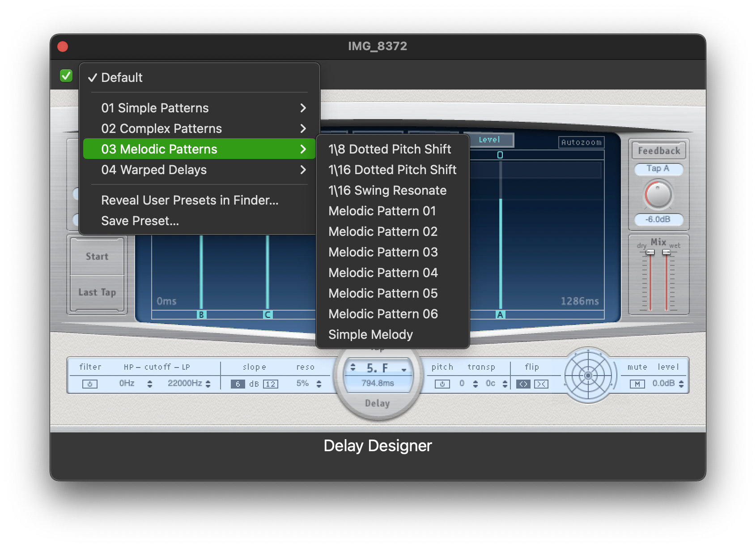Image resolution: width=756 pixels, height=547 pixels.
Task: Load Melodic Pattern 05 preset
Action: point(393,293)
